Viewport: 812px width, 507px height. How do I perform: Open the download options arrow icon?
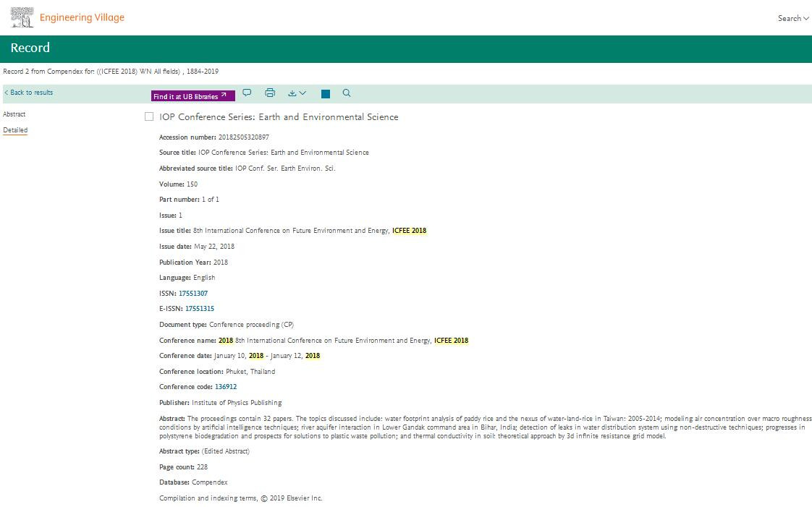297,93
